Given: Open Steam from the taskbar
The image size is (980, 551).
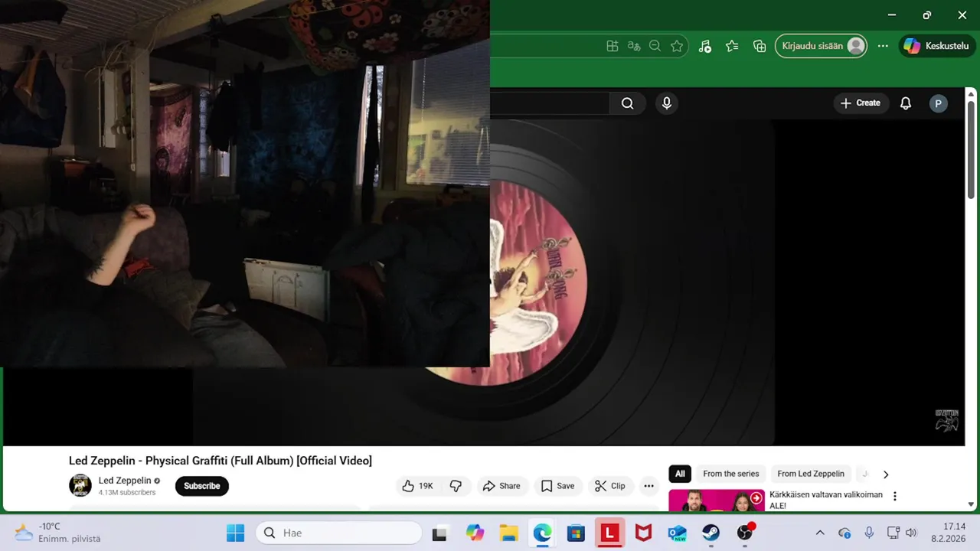Looking at the screenshot, I should (x=710, y=533).
